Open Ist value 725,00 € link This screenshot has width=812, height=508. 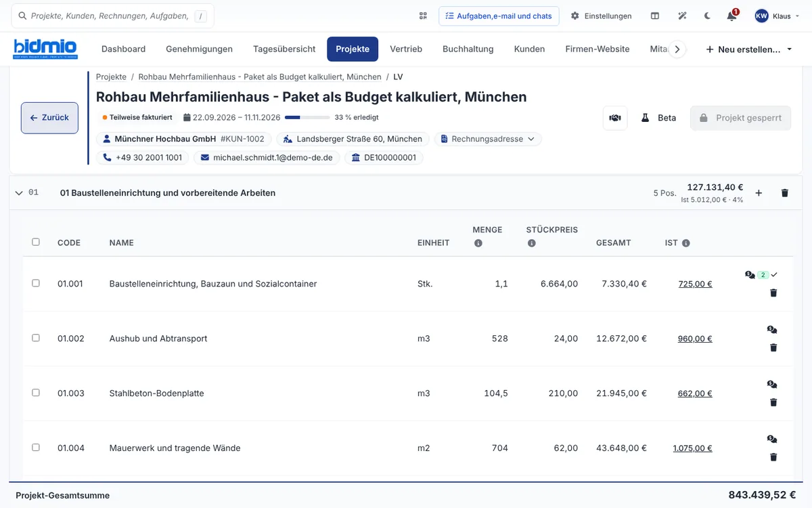point(695,284)
